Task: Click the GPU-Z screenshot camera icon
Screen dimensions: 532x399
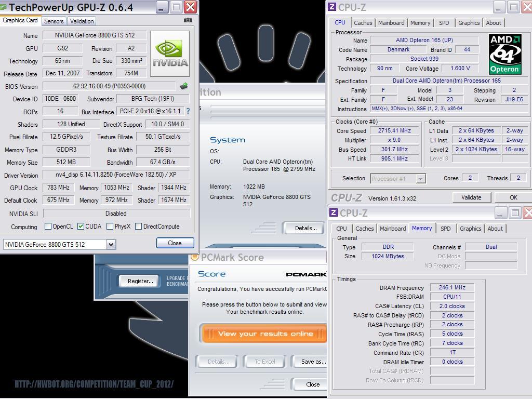Action: (188, 20)
